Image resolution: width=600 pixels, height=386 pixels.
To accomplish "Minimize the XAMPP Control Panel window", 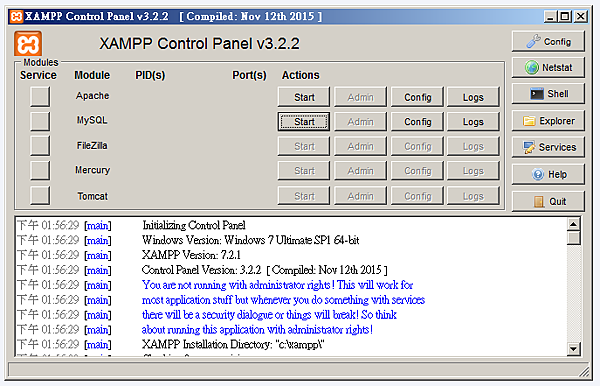I will [550, 16].
